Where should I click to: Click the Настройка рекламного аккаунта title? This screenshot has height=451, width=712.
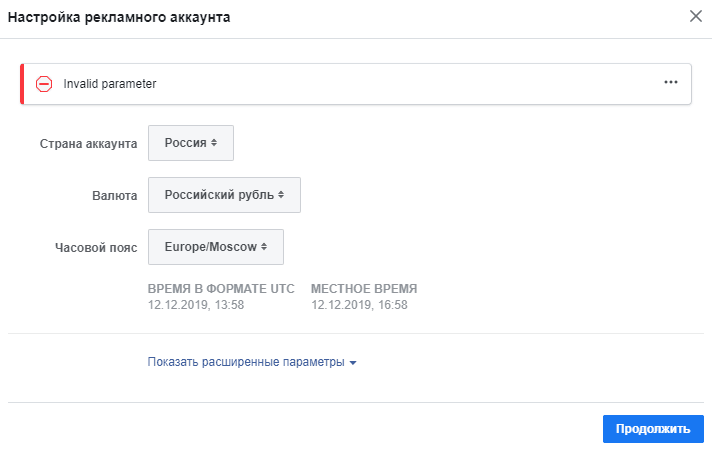point(119,17)
